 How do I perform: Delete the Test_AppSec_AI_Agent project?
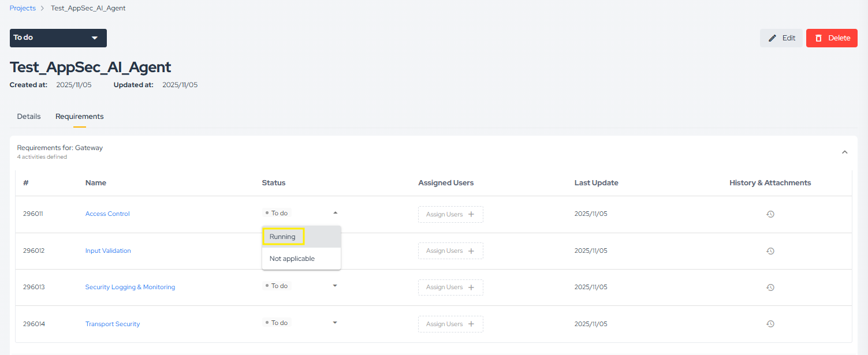point(831,38)
